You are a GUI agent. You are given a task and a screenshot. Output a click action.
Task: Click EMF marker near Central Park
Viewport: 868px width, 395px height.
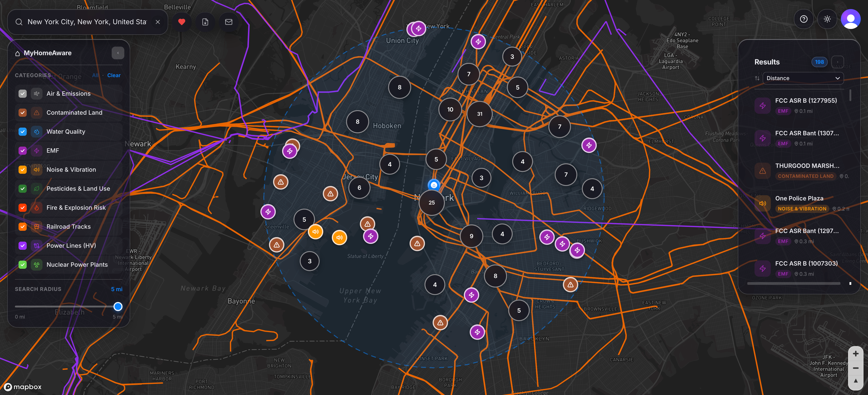click(x=478, y=42)
